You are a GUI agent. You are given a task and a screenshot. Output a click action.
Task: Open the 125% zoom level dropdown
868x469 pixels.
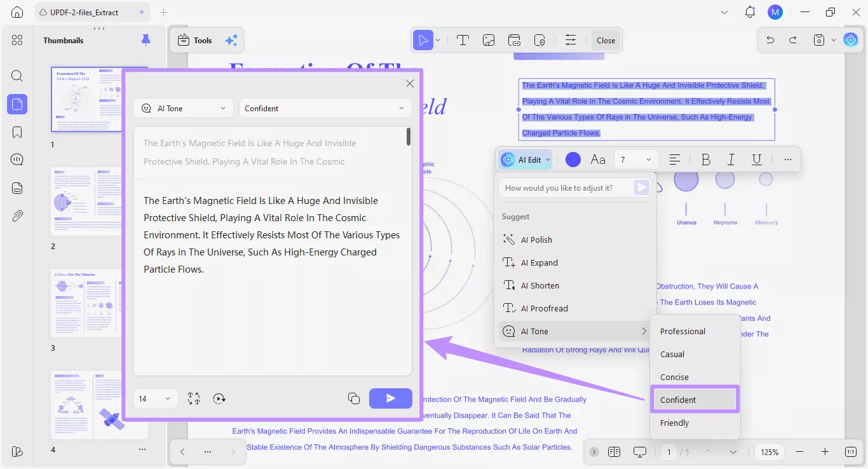(770, 452)
